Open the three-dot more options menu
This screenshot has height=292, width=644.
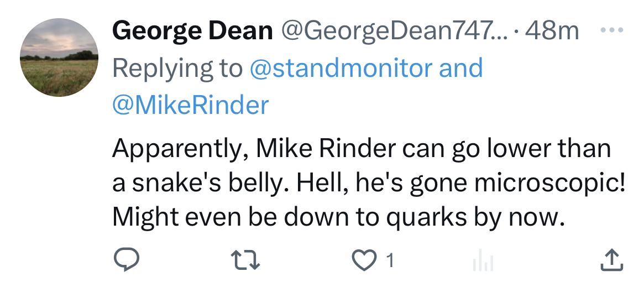tap(611, 30)
